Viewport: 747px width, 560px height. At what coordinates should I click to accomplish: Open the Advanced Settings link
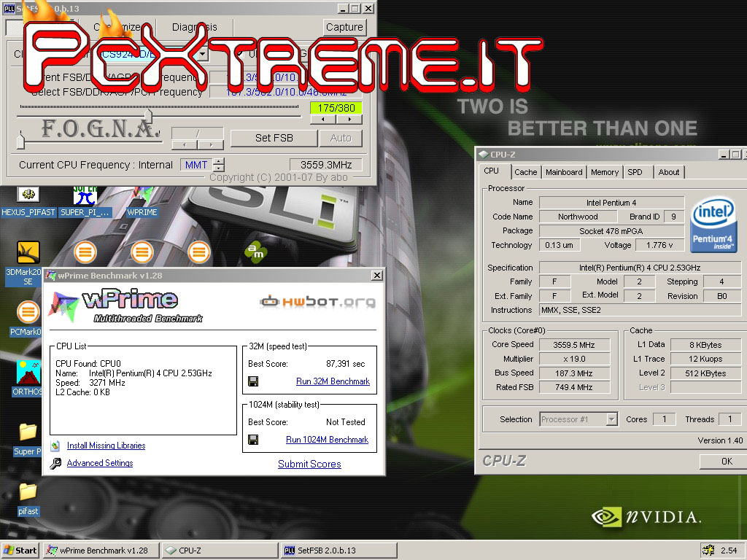[x=100, y=463]
